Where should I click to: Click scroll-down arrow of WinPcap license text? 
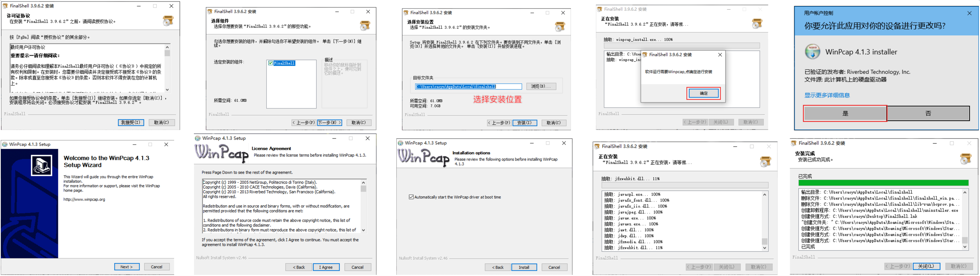tap(363, 230)
